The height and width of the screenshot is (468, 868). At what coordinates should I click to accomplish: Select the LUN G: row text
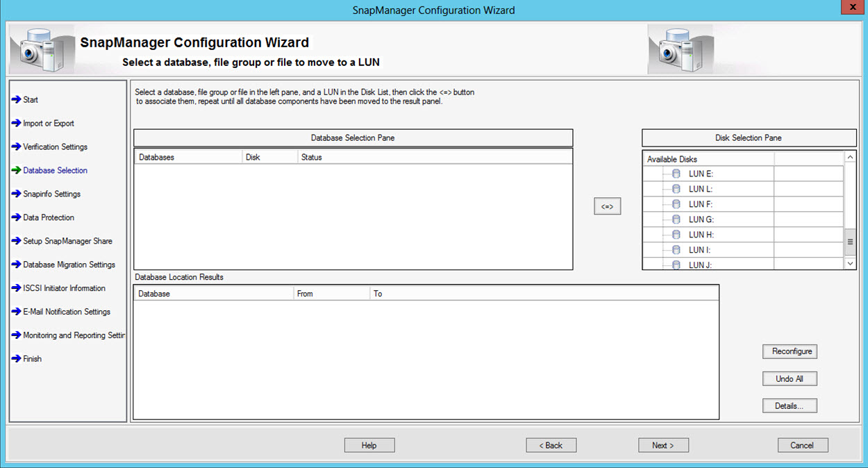click(701, 219)
